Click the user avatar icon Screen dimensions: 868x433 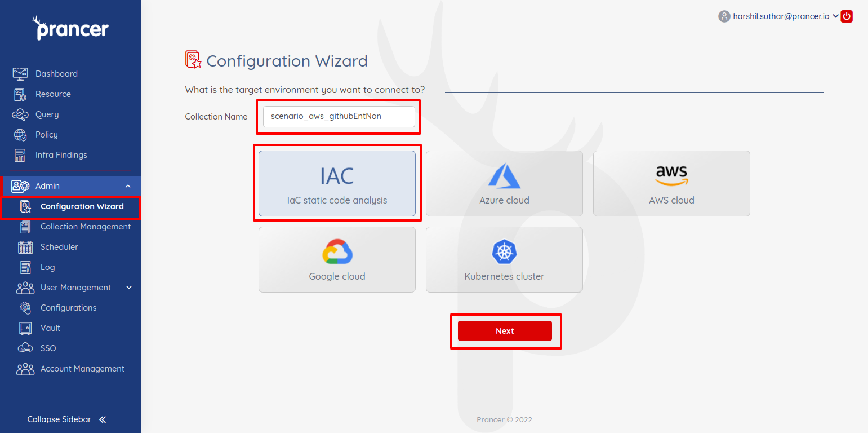(724, 16)
